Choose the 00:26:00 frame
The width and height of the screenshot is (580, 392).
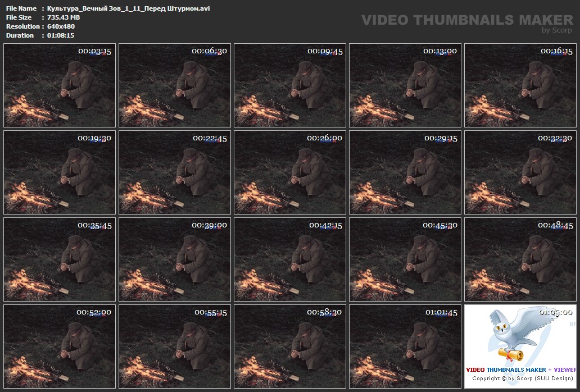point(290,172)
